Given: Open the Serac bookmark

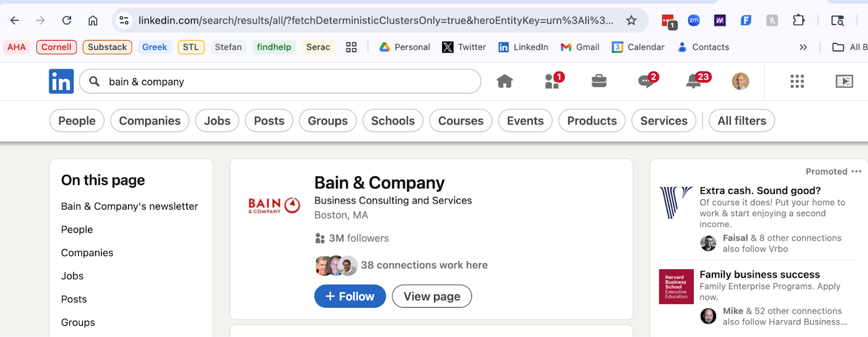Looking at the screenshot, I should tap(318, 47).
